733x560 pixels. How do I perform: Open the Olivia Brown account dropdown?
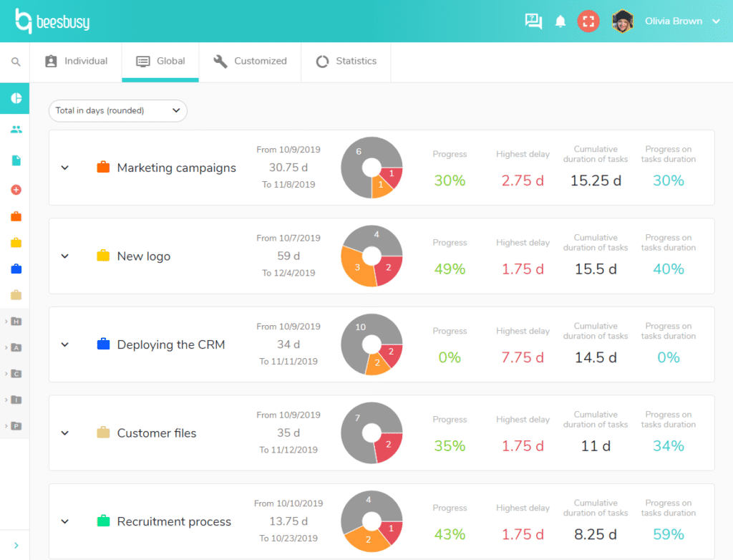[x=716, y=21]
